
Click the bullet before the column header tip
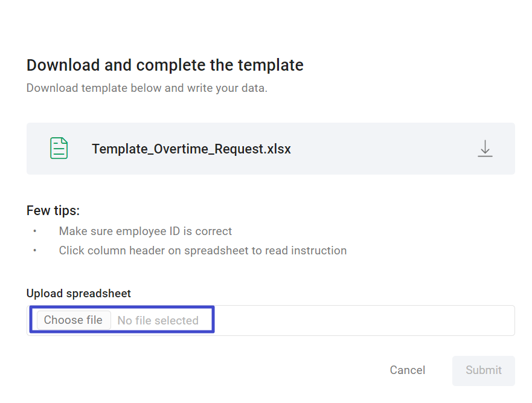click(x=34, y=251)
